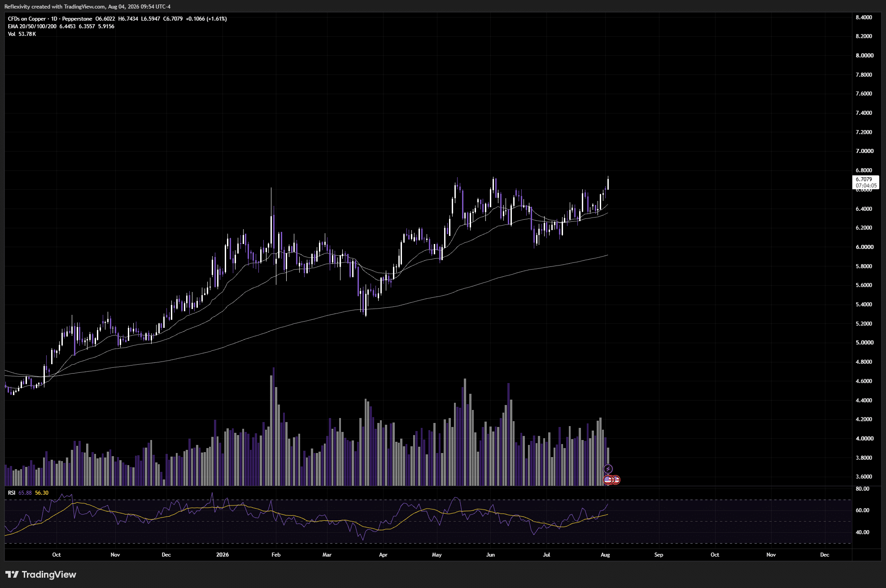Click the 'Jul' label on the time axis
886x588 pixels.
point(546,555)
